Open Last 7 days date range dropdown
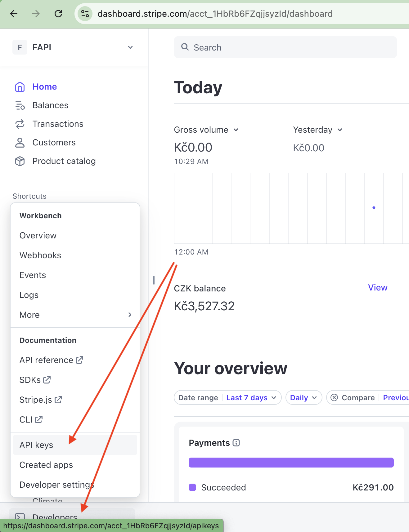The image size is (409, 532). coord(251,398)
